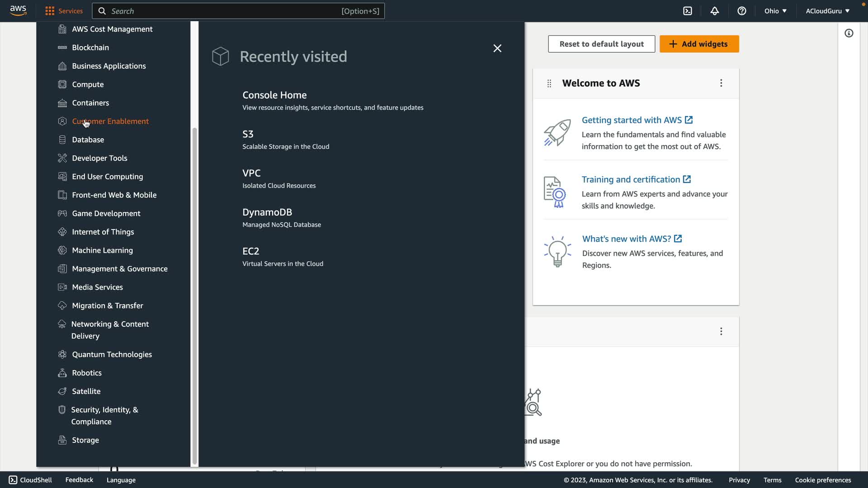Click CloudShell icon in the footer
The height and width of the screenshot is (488, 868).
tap(13, 480)
